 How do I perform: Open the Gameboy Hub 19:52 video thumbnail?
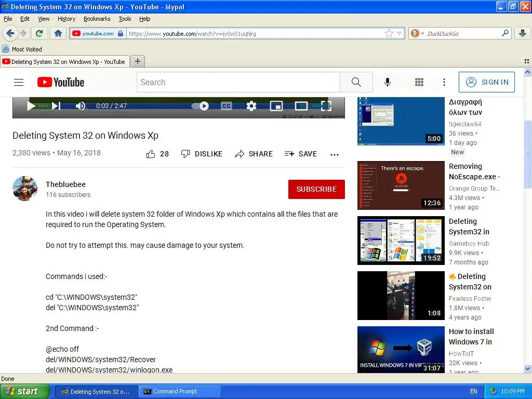pos(401,241)
